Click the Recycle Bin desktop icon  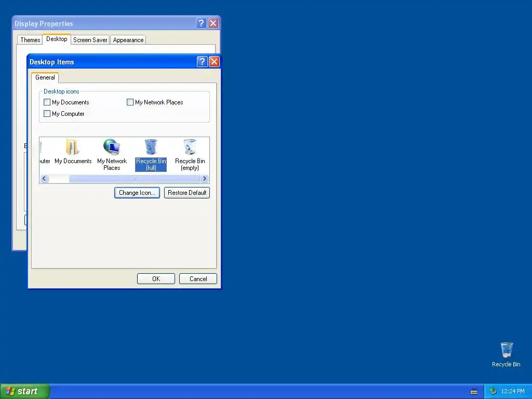506,354
